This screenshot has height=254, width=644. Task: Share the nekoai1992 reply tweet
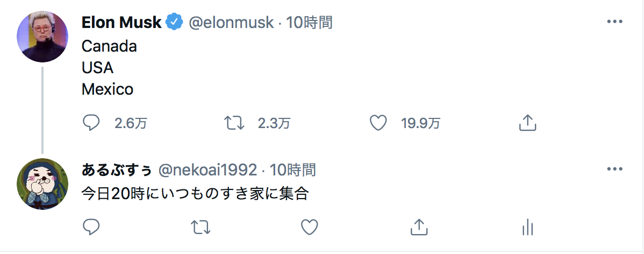(x=419, y=227)
